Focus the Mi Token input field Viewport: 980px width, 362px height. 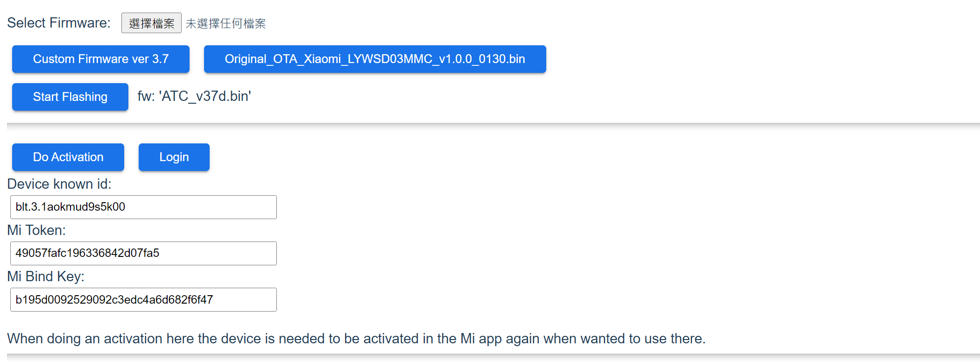click(143, 253)
